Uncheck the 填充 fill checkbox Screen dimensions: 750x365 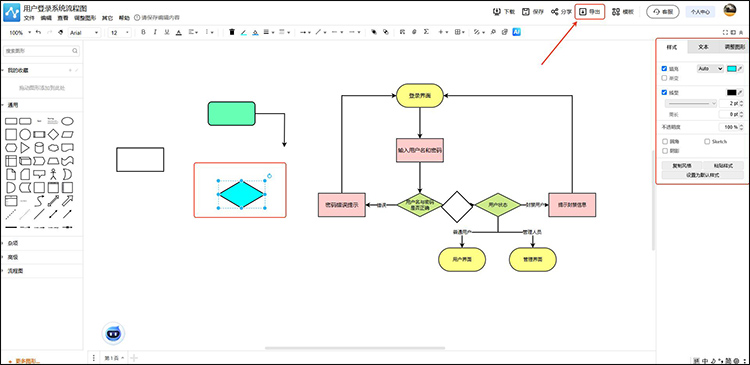tap(664, 69)
